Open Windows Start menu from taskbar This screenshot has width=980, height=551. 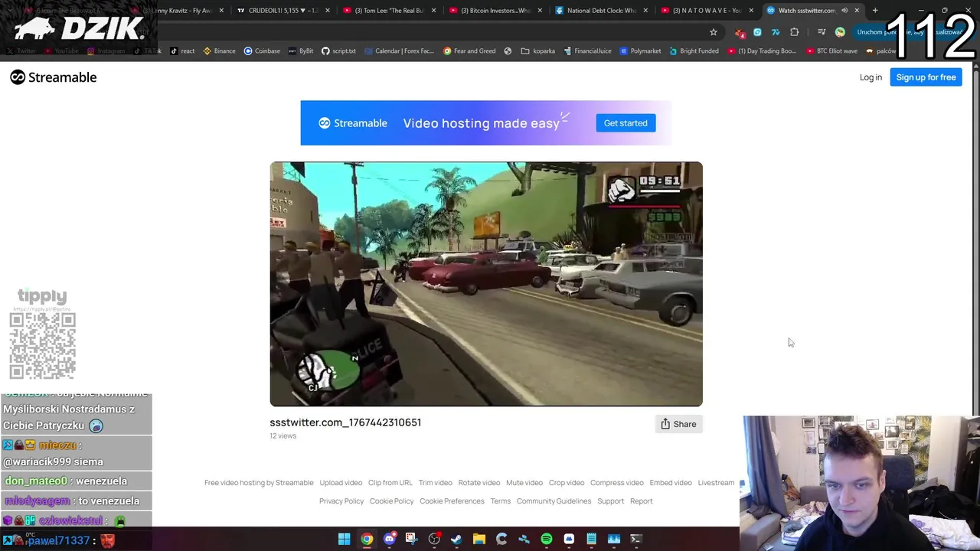(345, 539)
